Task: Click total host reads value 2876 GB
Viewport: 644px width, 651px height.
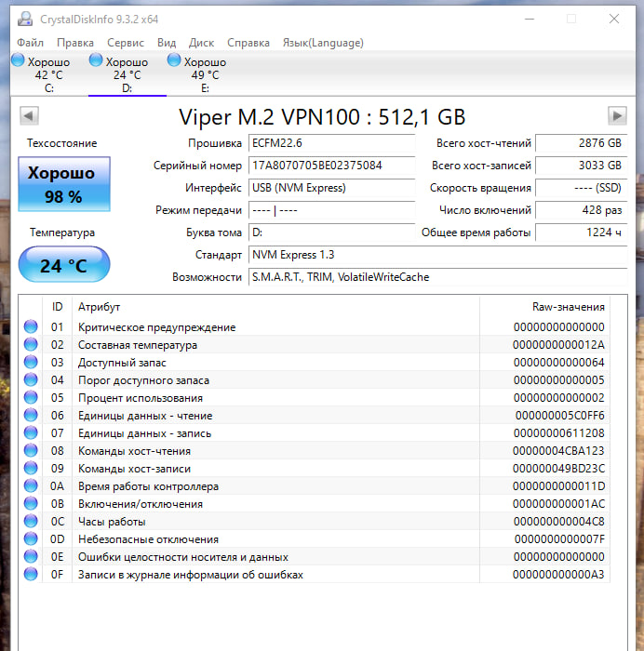Action: coord(581,143)
